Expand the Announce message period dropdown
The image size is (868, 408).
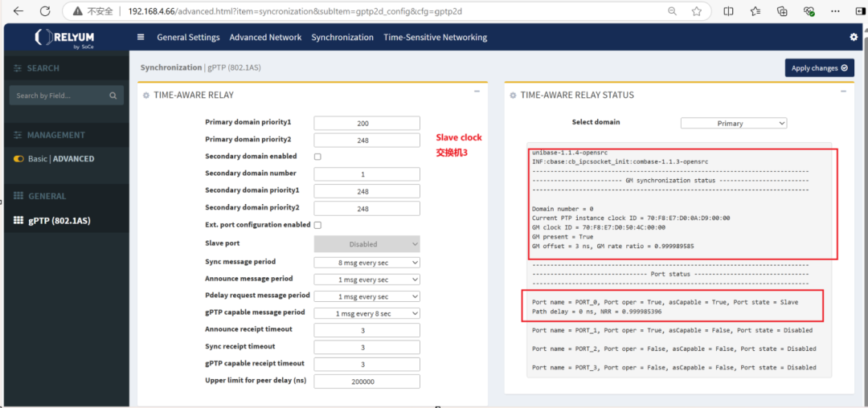(366, 279)
